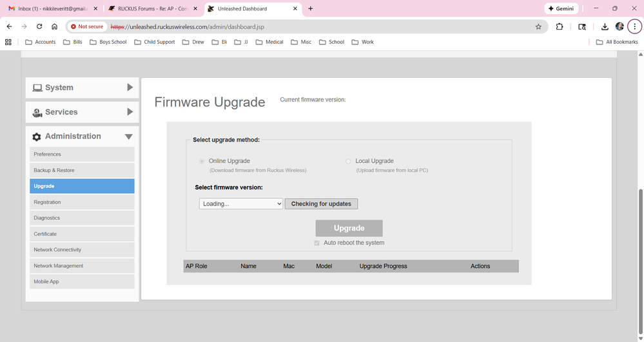Open the Eli bookmarks folder
The width and height of the screenshot is (644, 342).
coord(219,42)
